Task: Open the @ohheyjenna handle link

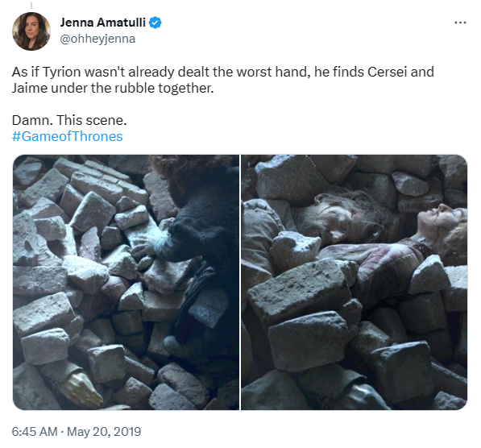Action: coord(97,39)
